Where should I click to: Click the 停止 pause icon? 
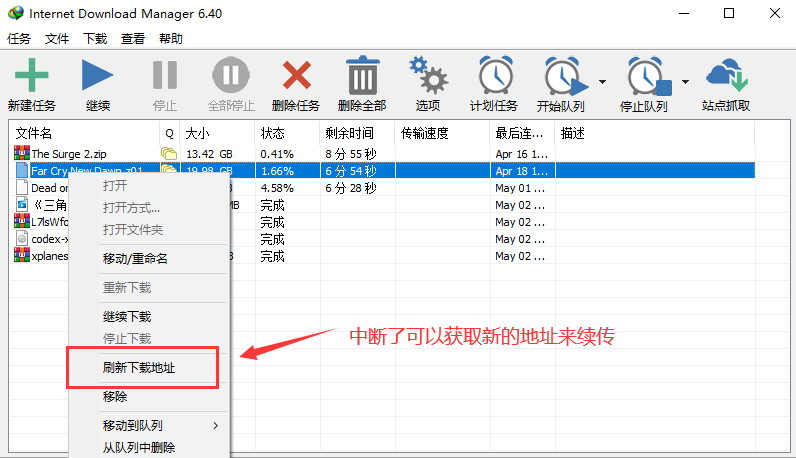165,75
